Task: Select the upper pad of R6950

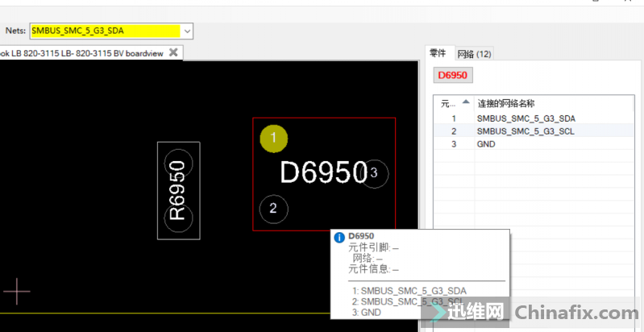Action: click(x=178, y=164)
